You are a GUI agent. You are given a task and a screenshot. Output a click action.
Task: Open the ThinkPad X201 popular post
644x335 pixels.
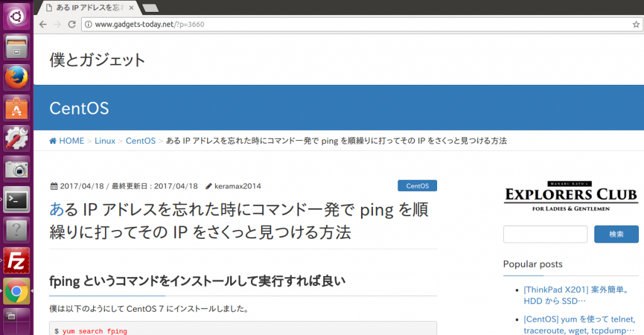(x=577, y=295)
